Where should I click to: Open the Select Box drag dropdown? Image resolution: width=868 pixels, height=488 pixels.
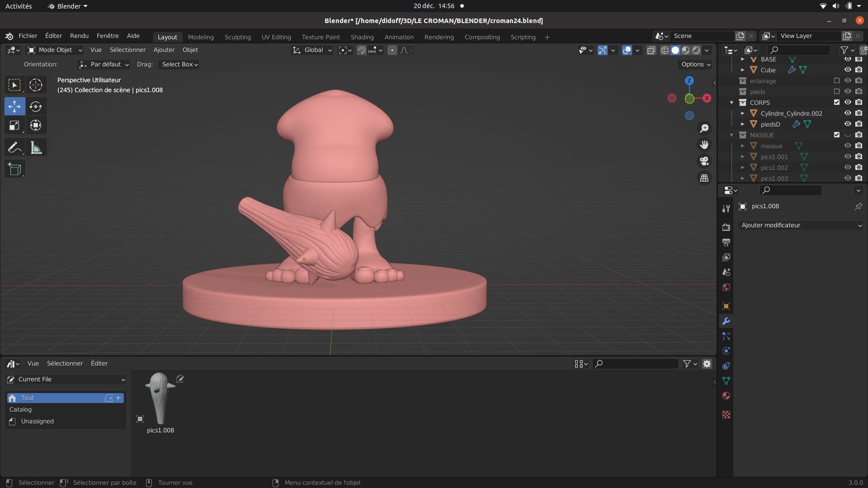click(x=179, y=65)
